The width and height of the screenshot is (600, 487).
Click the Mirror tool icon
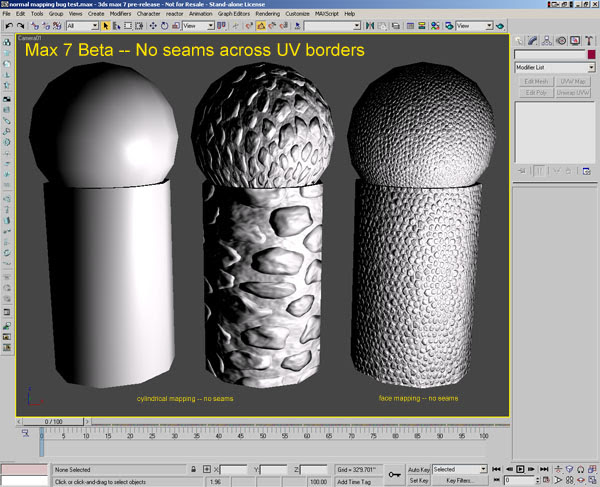coord(370,26)
